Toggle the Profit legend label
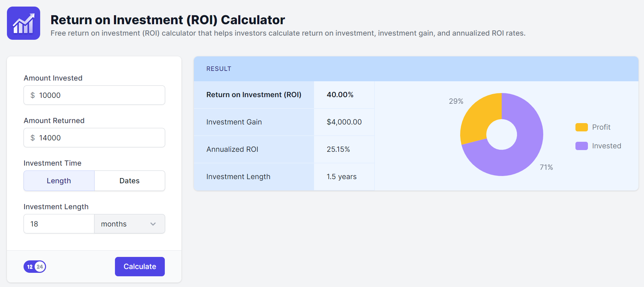 coord(601,127)
